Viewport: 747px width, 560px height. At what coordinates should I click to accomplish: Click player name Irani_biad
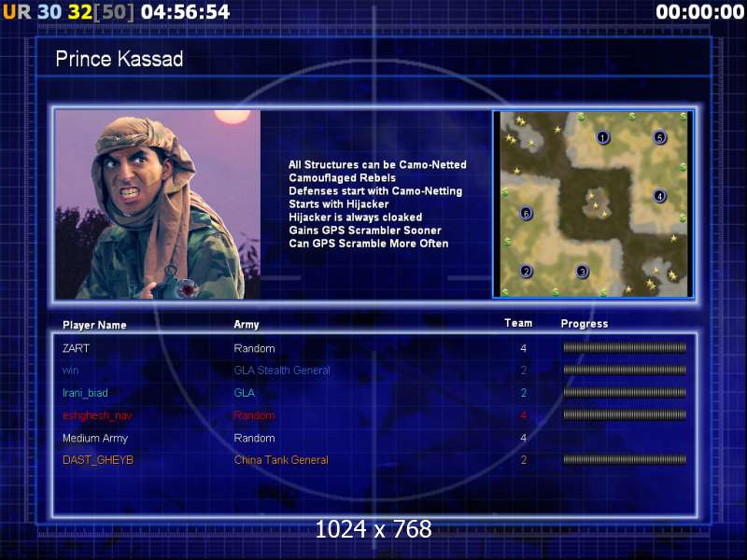[85, 393]
